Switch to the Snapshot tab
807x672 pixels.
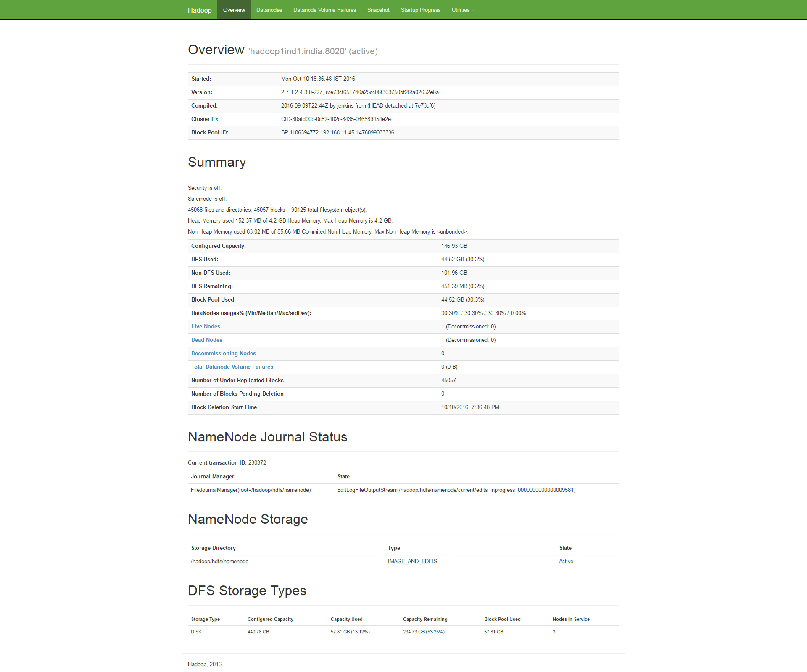(378, 10)
